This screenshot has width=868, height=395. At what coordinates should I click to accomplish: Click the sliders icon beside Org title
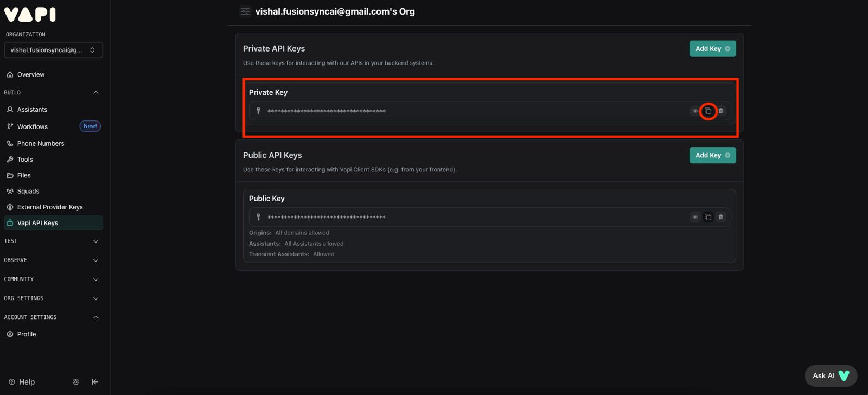tap(245, 11)
